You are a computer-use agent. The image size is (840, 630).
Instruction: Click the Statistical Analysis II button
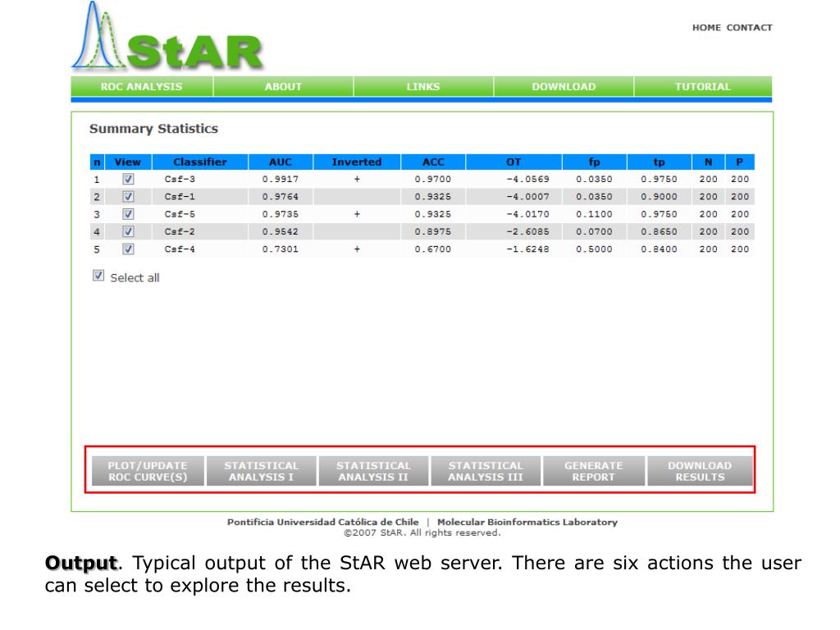click(373, 471)
